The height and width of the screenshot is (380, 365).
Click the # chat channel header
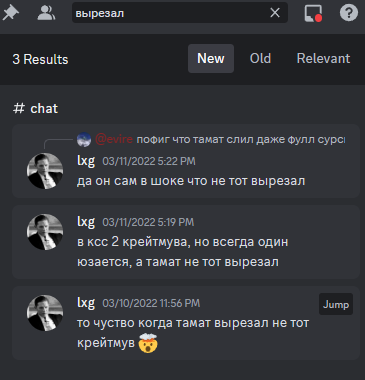[x=35, y=108]
